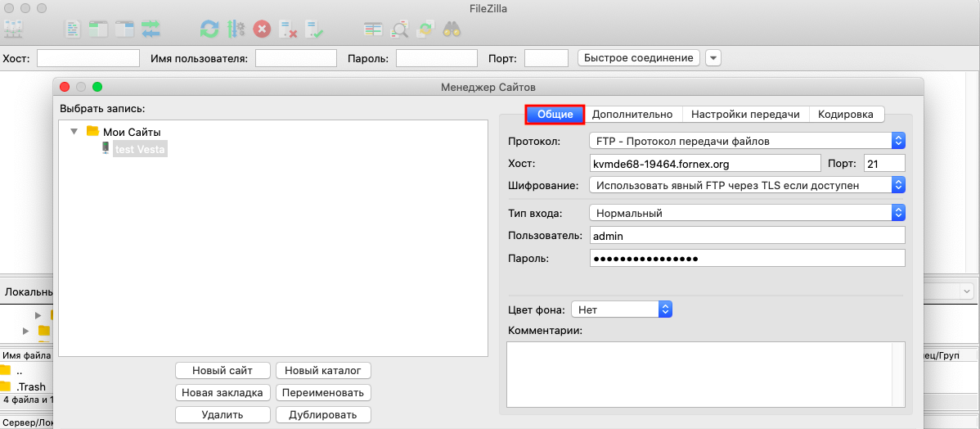Select the Мои Сайты folder label
The width and height of the screenshot is (980, 429).
click(131, 132)
